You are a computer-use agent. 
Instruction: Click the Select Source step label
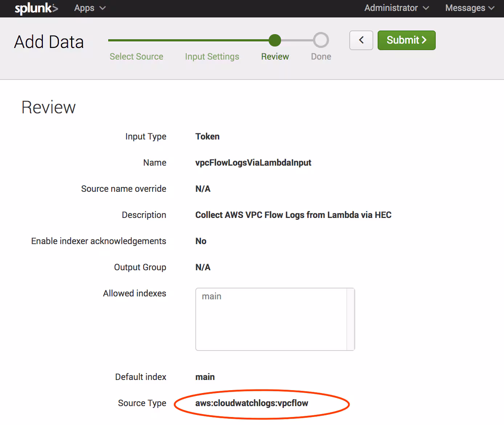136,56
